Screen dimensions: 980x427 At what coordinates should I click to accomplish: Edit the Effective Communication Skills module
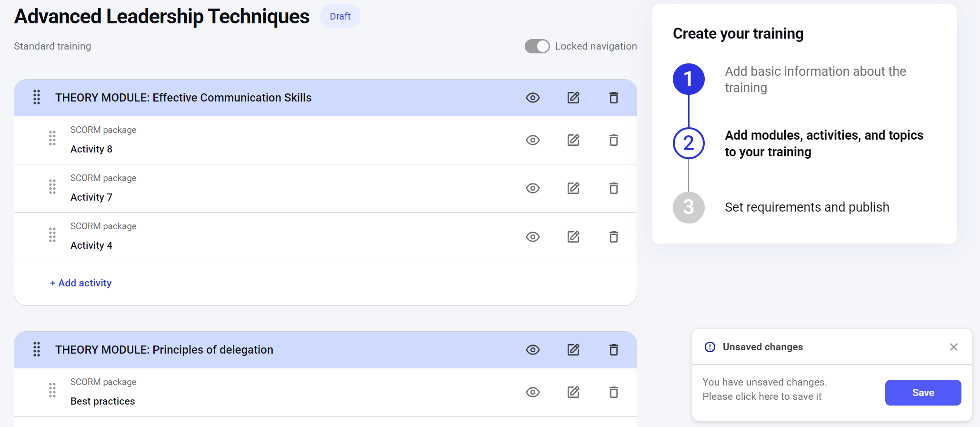tap(573, 98)
